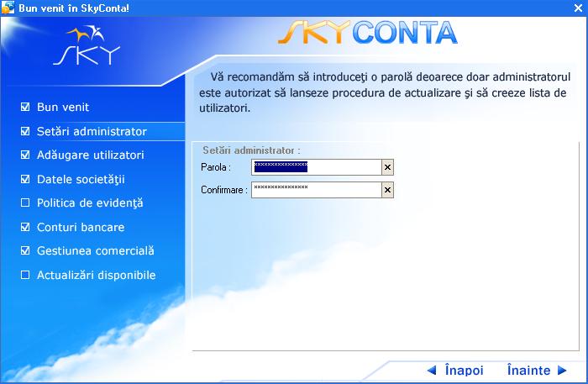Proceed with the Înainte link
588x384 pixels.
[x=528, y=371]
